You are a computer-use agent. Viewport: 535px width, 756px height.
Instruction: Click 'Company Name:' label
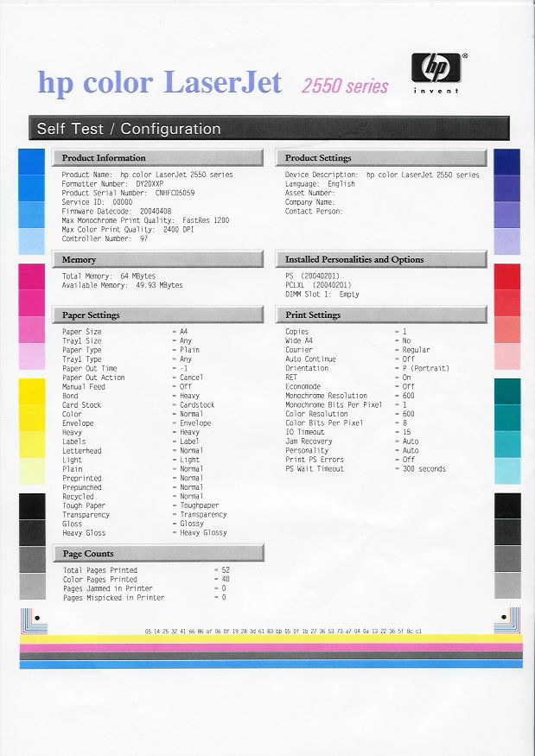(x=309, y=202)
